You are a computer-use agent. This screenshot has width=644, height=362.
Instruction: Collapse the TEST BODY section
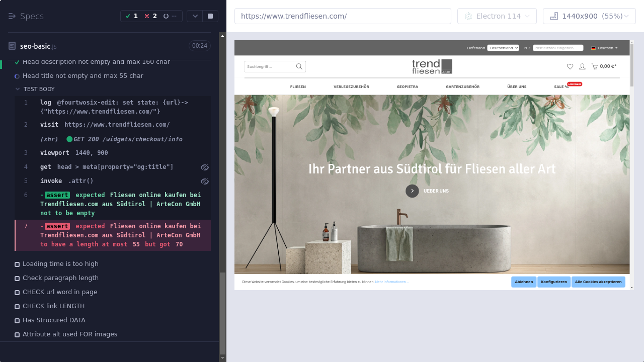coord(35,89)
